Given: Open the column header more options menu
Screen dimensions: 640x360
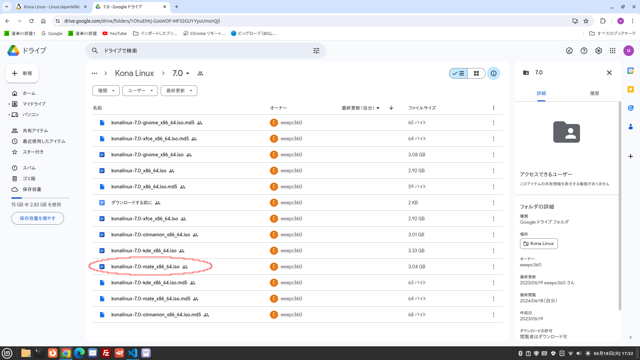Looking at the screenshot, I should tap(493, 108).
